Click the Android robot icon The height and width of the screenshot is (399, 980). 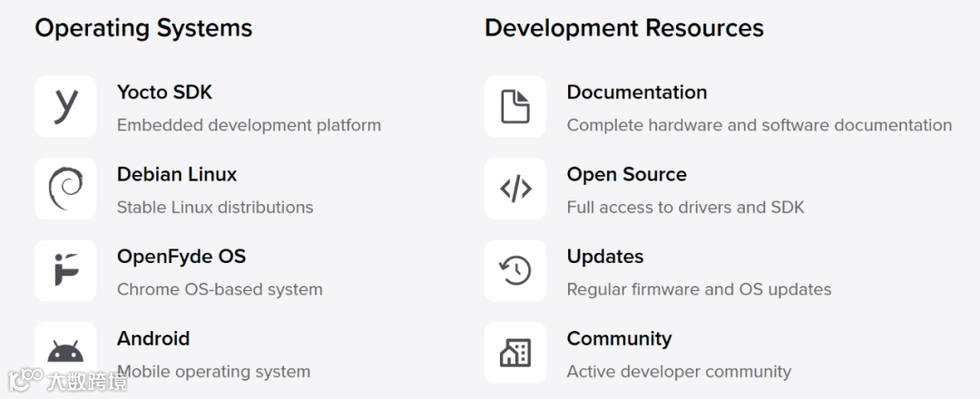click(x=65, y=353)
